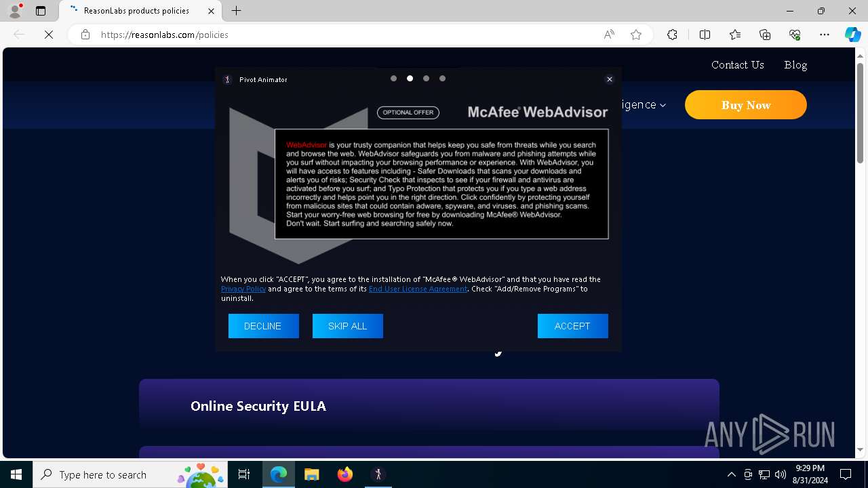868x488 pixels.
Task: Click the taskbar search box
Action: (x=130, y=474)
